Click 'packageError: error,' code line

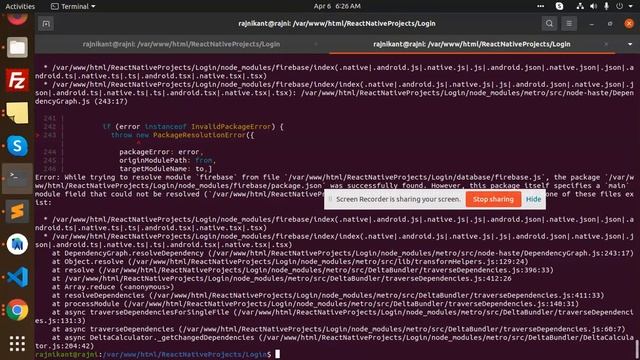tap(161, 152)
